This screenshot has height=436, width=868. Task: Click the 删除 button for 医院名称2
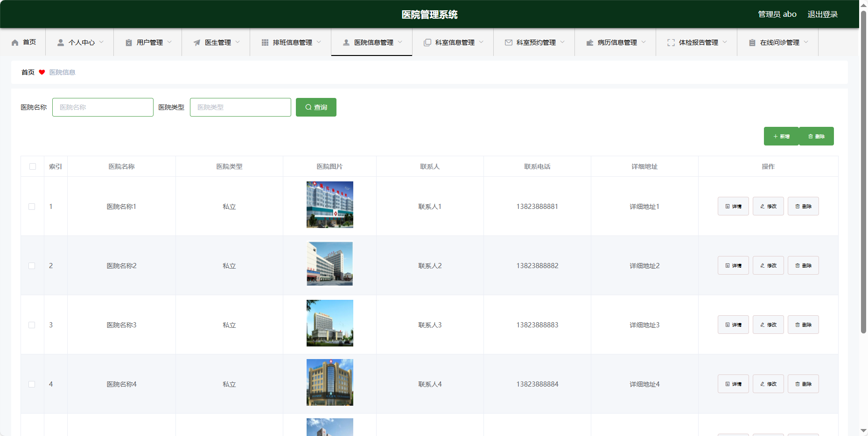click(803, 265)
